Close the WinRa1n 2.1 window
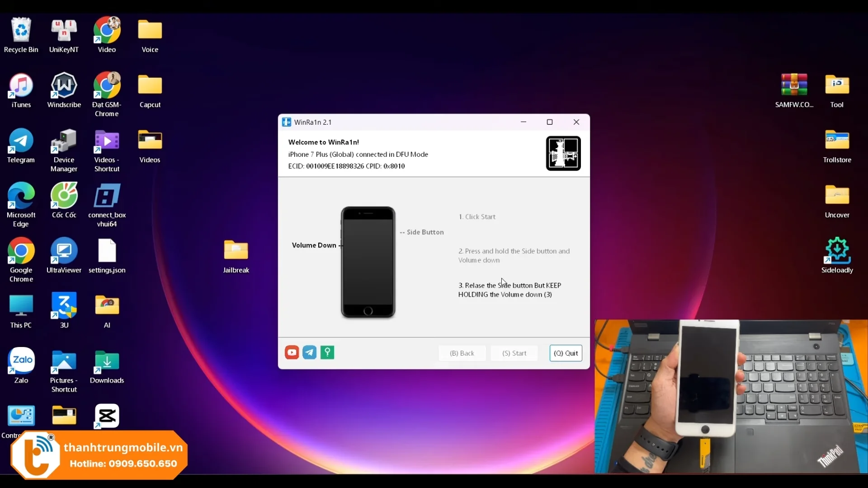The height and width of the screenshot is (488, 868). pyautogui.click(x=576, y=122)
